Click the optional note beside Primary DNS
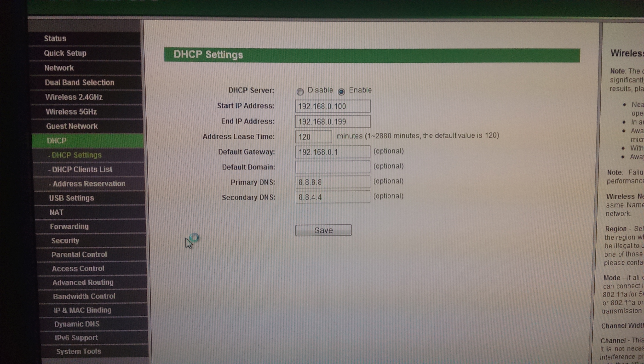644x364 pixels. tap(388, 181)
